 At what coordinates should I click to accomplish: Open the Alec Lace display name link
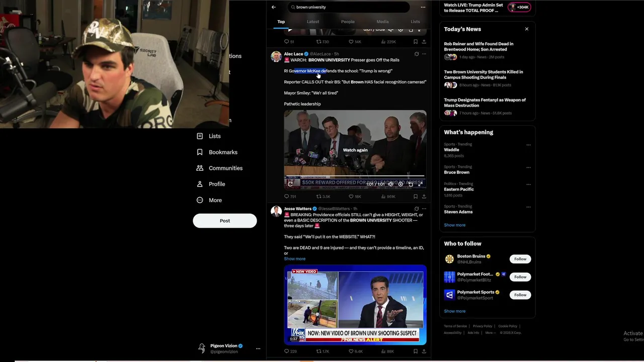pos(293,54)
